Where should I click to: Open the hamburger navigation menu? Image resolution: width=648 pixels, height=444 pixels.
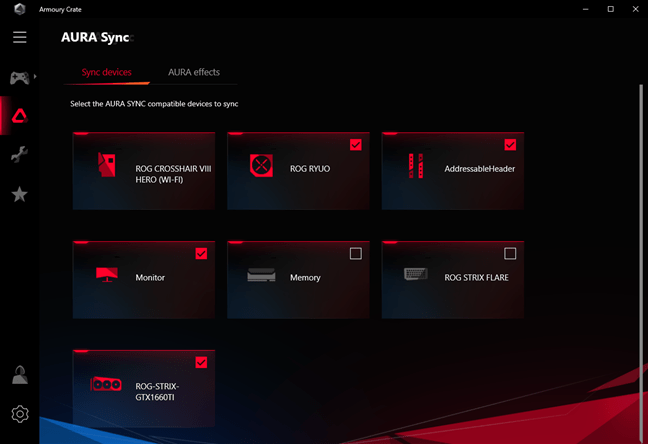click(19, 37)
